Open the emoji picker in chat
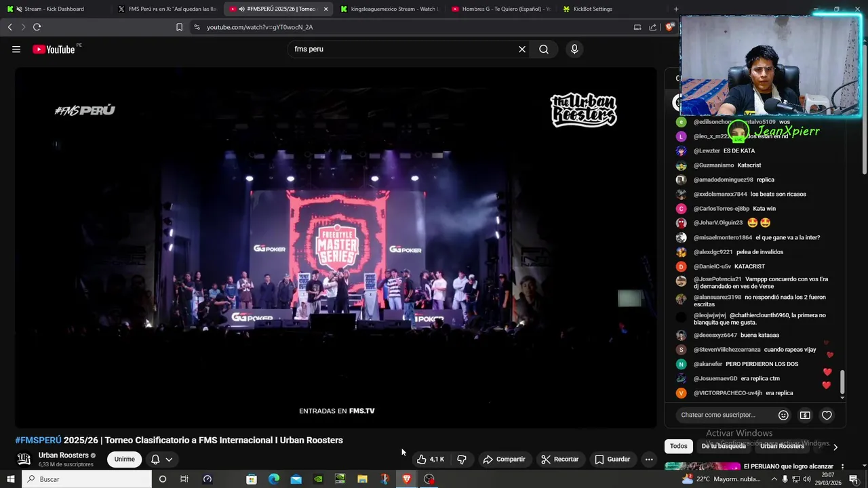Image resolution: width=868 pixels, height=488 pixels. (783, 415)
